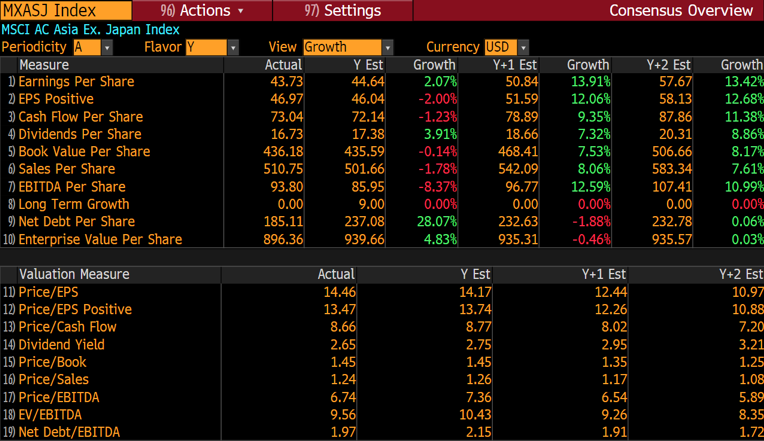Click the Net Debt/EBITDA valuation row

click(68, 432)
